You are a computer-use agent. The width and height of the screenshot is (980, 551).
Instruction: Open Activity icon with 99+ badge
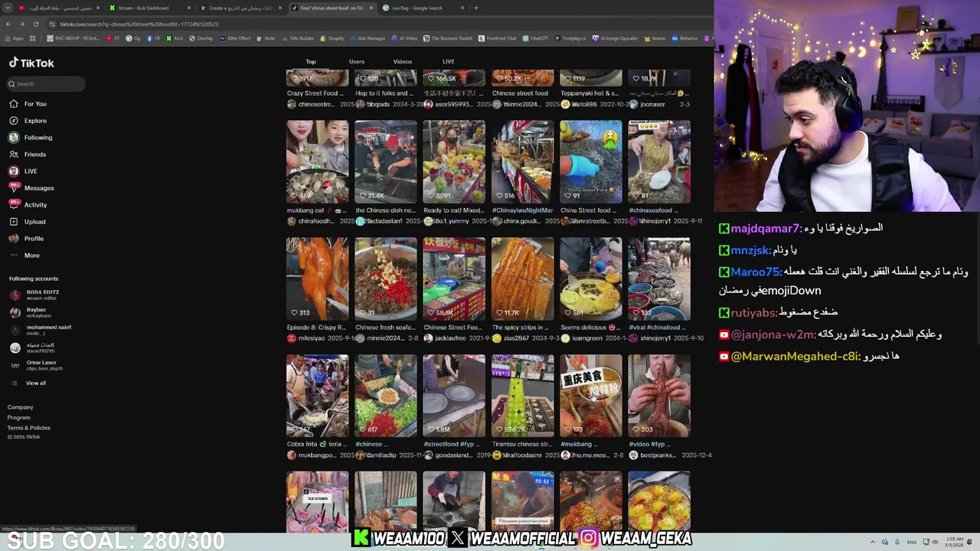[x=13, y=204]
